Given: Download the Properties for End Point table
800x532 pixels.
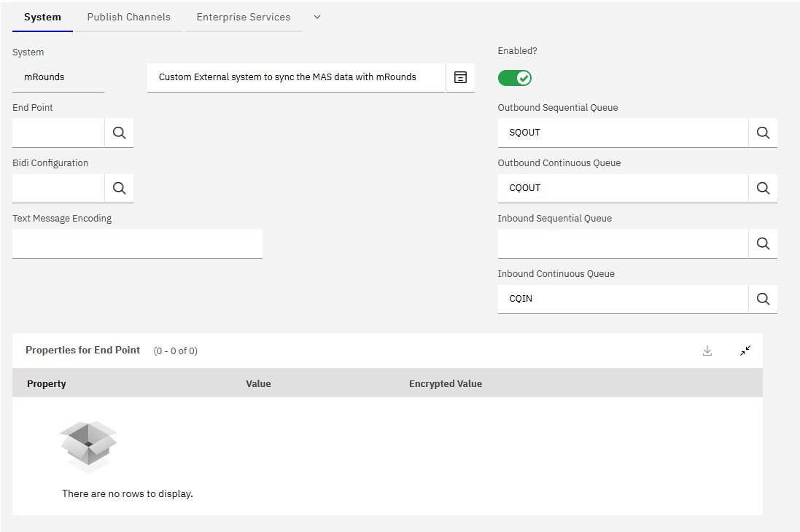Looking at the screenshot, I should pos(707,351).
